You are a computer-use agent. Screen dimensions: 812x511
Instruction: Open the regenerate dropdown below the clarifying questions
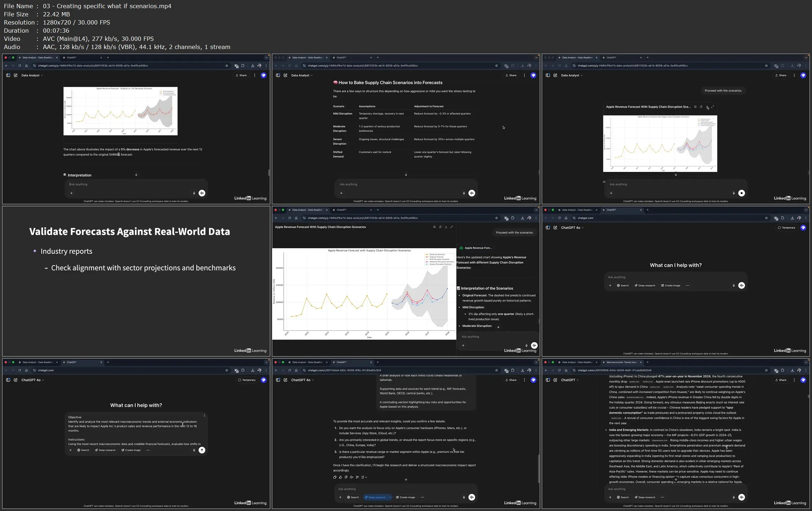(x=364, y=477)
